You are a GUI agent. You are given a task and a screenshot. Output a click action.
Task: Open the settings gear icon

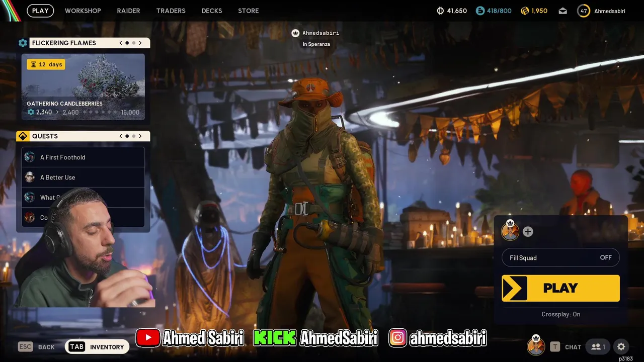[x=621, y=347]
